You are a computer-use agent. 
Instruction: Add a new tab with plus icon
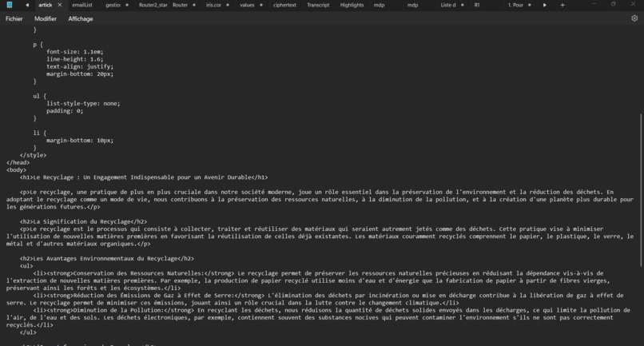(x=563, y=5)
